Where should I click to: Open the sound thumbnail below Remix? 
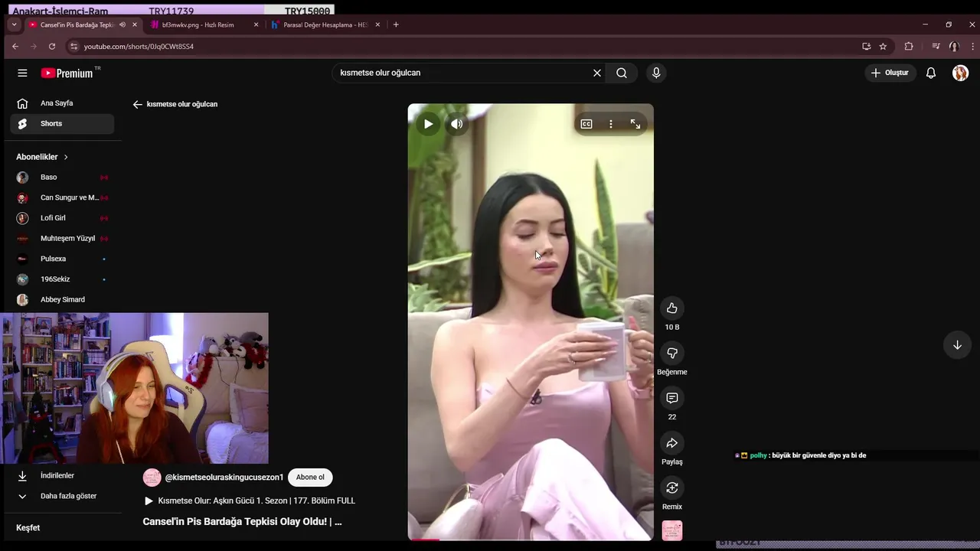[x=672, y=530]
